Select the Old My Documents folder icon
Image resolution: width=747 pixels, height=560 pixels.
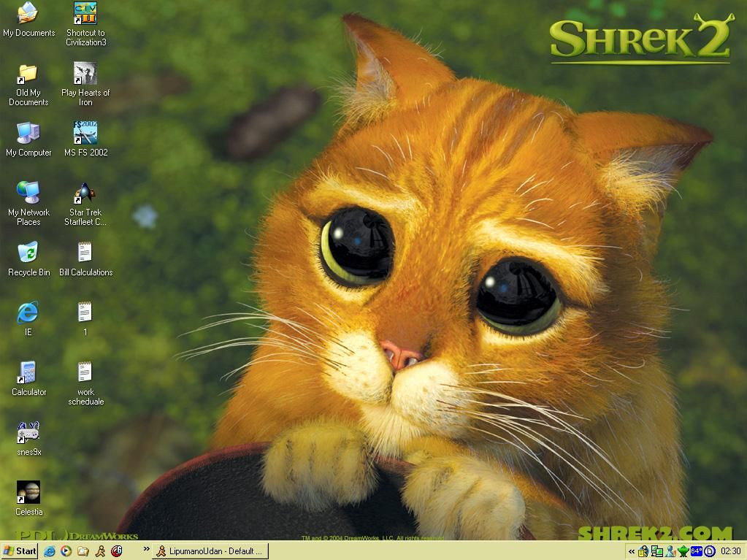[28, 85]
